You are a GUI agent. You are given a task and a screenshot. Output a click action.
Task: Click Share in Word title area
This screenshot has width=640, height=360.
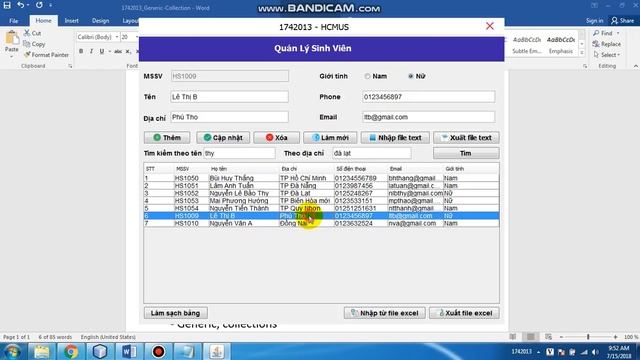tap(623, 20)
